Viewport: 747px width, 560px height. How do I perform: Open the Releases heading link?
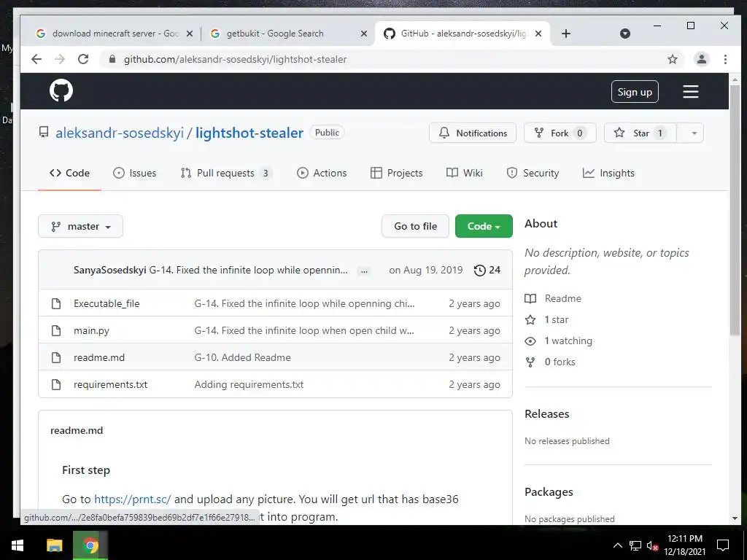pyautogui.click(x=546, y=414)
